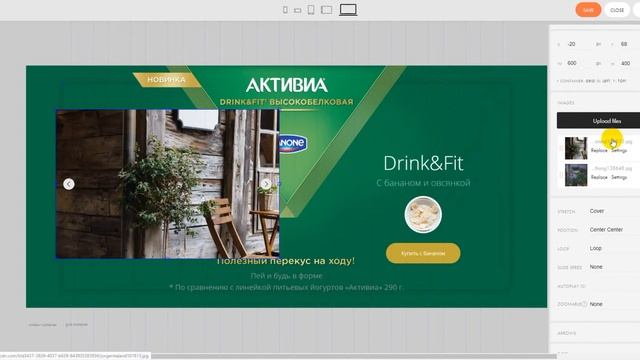Image resolution: width=640 pixels, height=360 pixels.
Task: Switch to window container below the canvas
Action: coord(42,324)
